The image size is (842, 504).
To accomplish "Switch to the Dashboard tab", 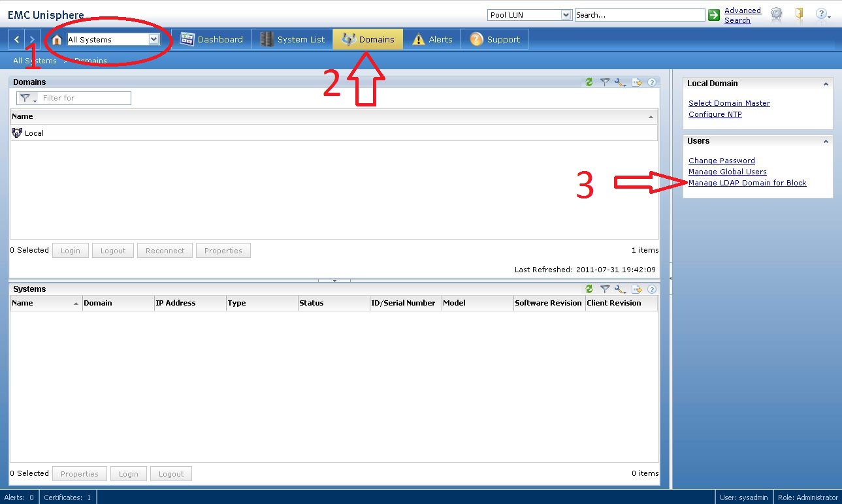I will (x=212, y=40).
